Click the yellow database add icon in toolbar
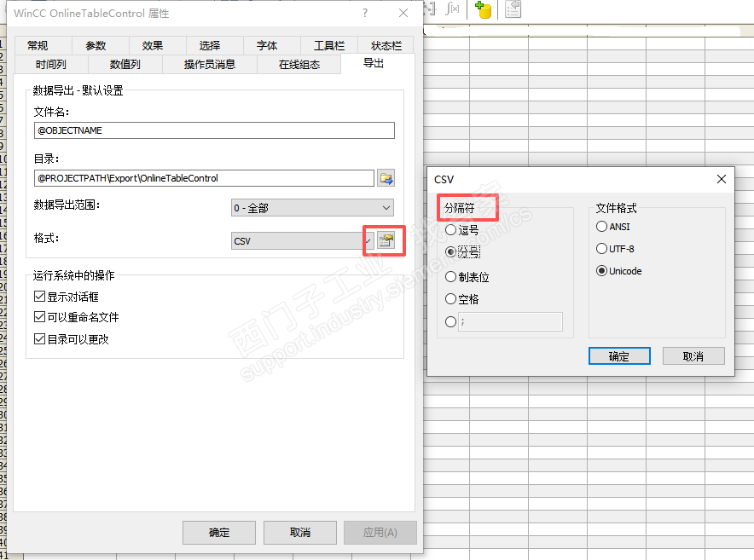Screen dimensions: 754x560 pos(484,9)
